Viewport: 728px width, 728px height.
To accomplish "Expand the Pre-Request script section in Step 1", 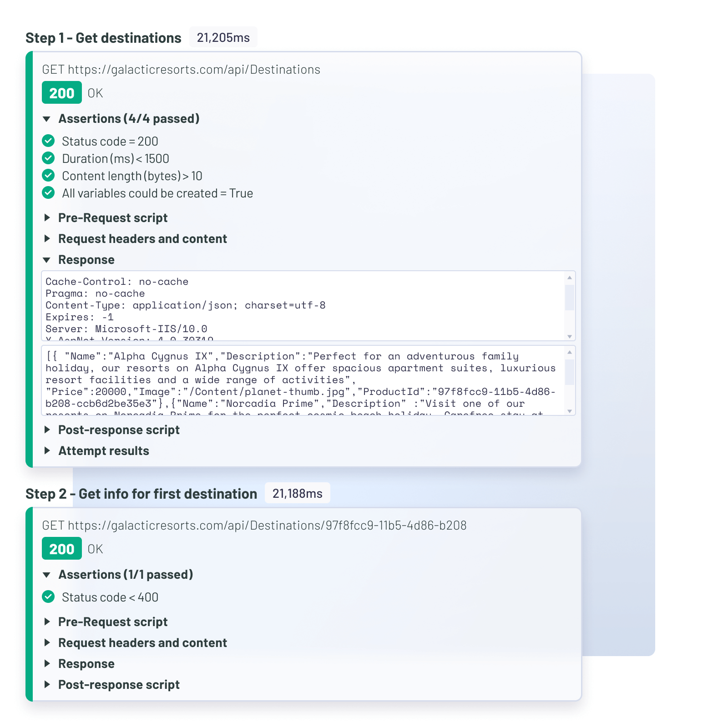I will [x=47, y=217].
